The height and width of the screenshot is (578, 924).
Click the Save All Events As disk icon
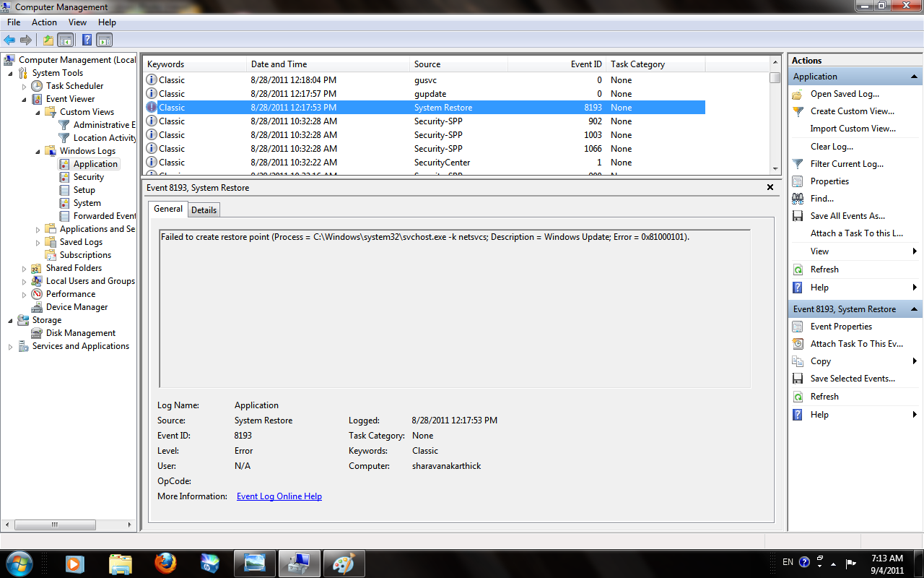pos(798,216)
